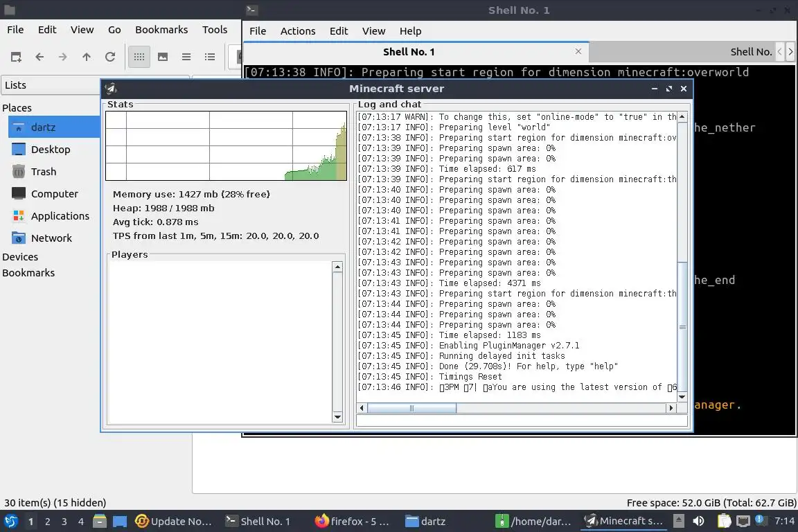Go forward in the file manager
This screenshot has width=798, height=532.
[x=62, y=57]
